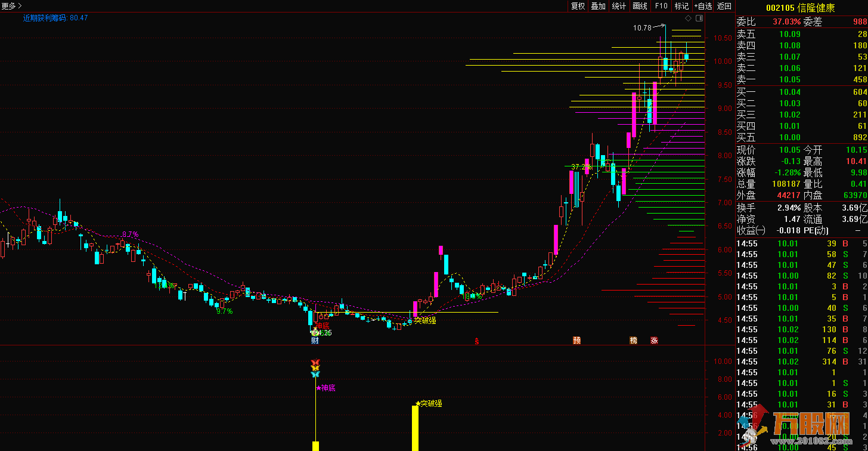This screenshot has width=868, height=451.
Task: Click the yellow butterfly signal icon
Action: click(x=315, y=367)
